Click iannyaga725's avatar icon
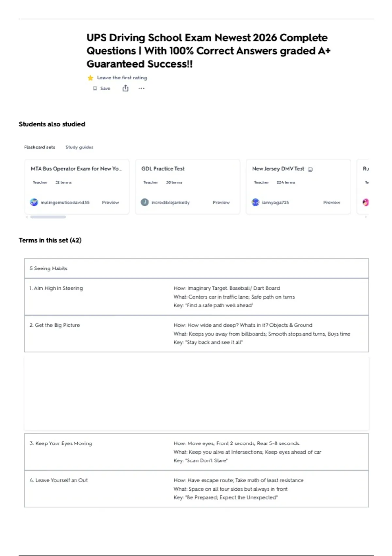Image resolution: width=392 pixels, height=556 pixels. [255, 202]
